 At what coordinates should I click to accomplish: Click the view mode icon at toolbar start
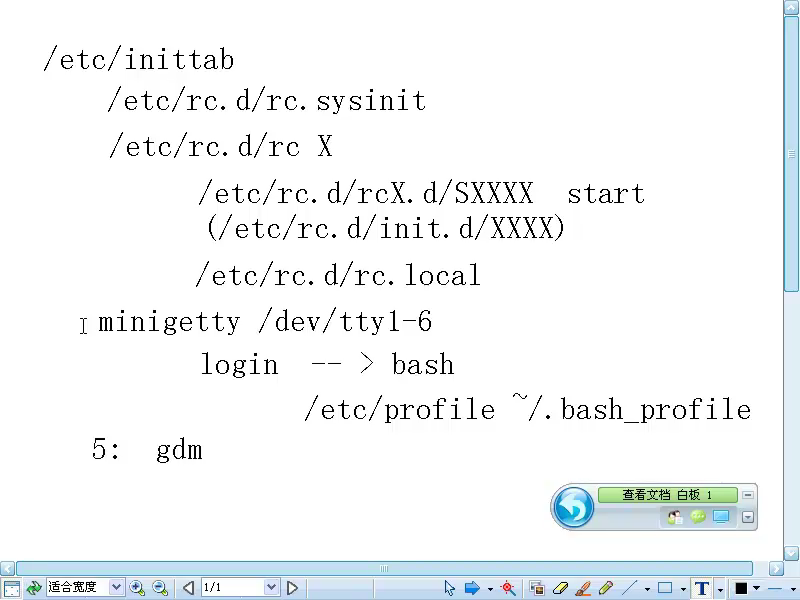11,588
